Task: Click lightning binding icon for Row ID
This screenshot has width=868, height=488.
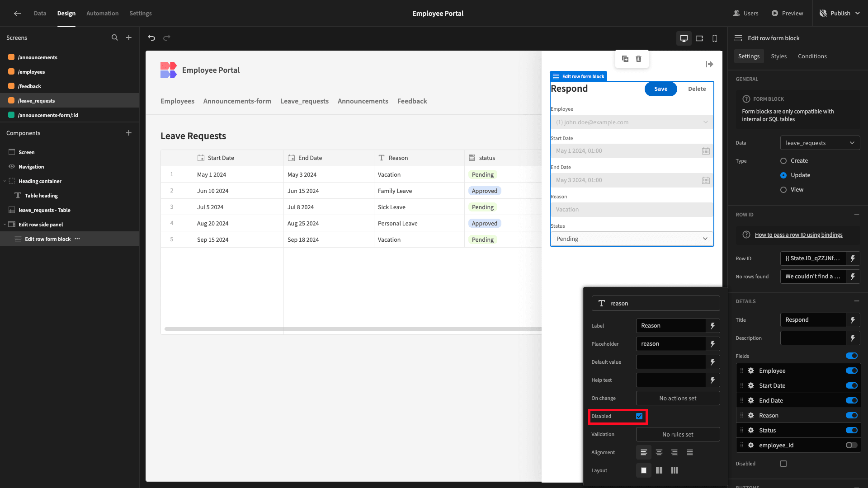Action: [x=853, y=258]
